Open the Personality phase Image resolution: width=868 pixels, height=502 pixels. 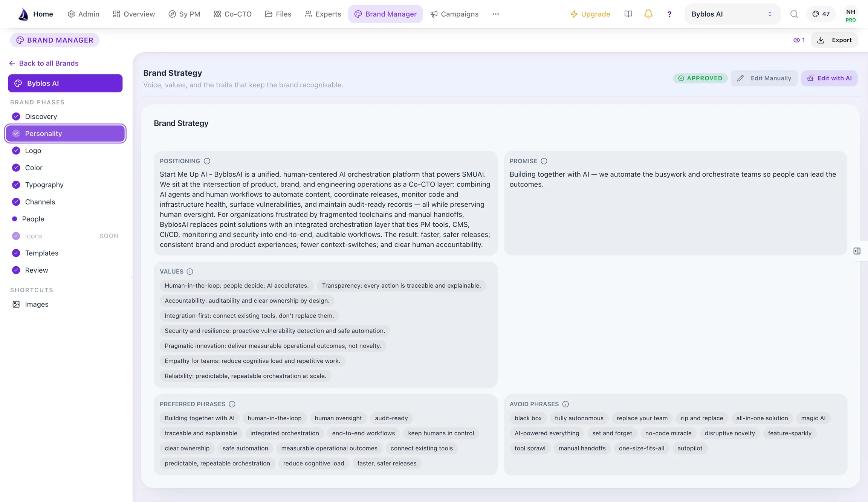coord(65,133)
